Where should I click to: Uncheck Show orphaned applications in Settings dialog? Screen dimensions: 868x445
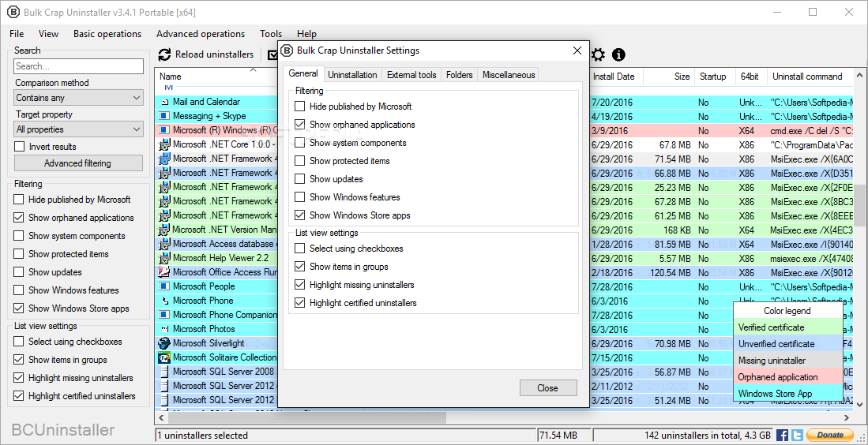click(299, 125)
